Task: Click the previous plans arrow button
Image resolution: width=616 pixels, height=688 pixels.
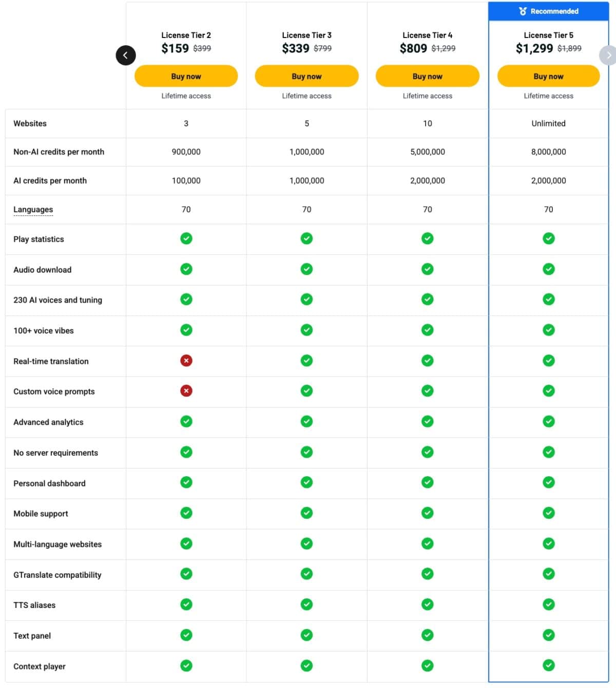Action: pyautogui.click(x=126, y=55)
